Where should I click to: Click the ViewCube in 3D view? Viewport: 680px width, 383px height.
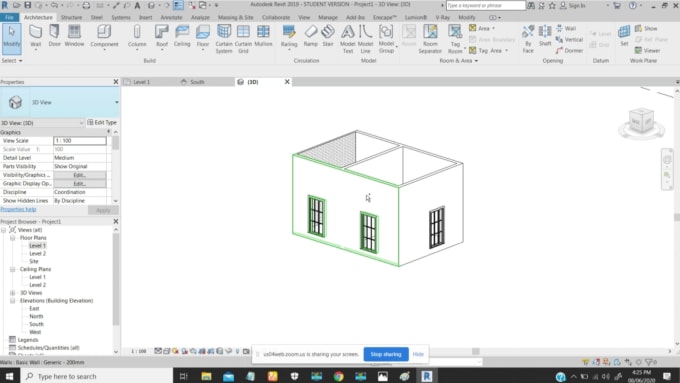[641, 122]
